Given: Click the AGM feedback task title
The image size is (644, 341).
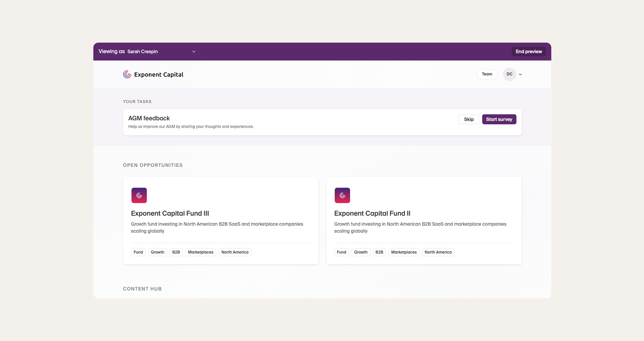Looking at the screenshot, I should click(x=149, y=118).
